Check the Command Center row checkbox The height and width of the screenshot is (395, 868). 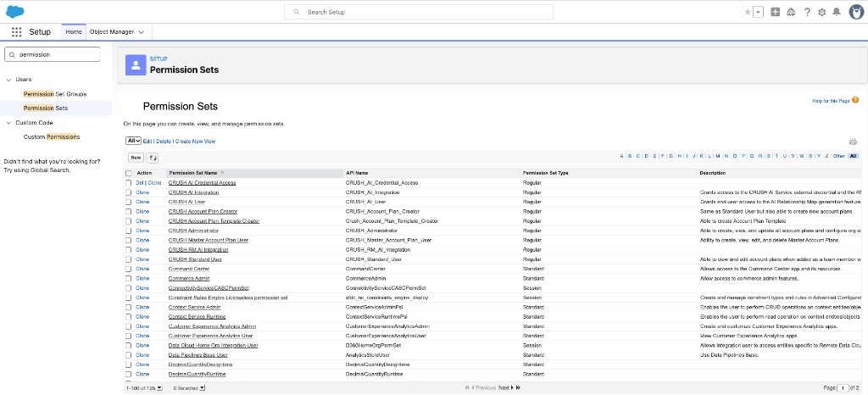click(x=129, y=269)
